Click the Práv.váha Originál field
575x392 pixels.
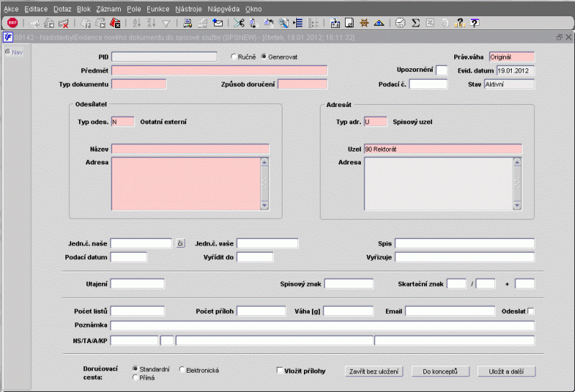(512, 57)
